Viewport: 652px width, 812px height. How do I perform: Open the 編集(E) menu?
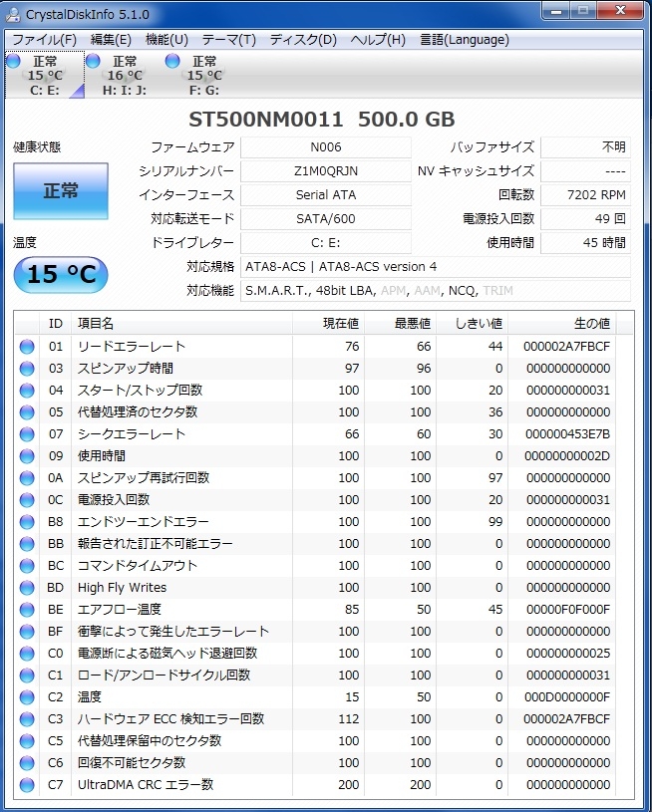click(111, 40)
